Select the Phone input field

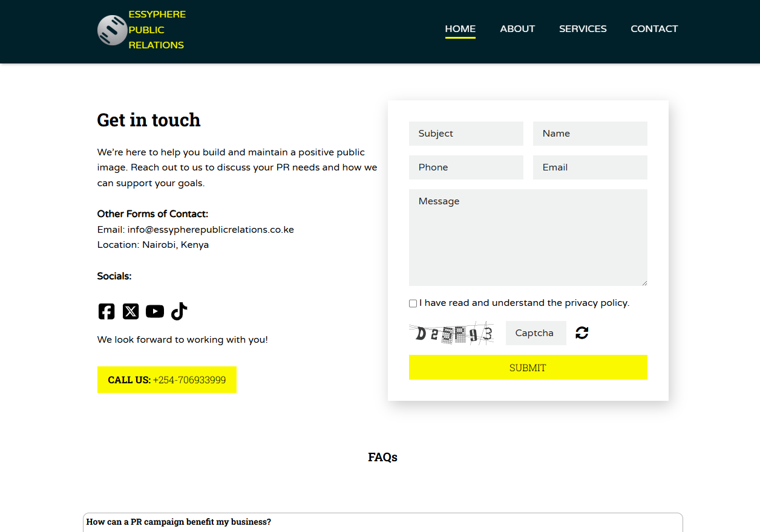(x=466, y=167)
